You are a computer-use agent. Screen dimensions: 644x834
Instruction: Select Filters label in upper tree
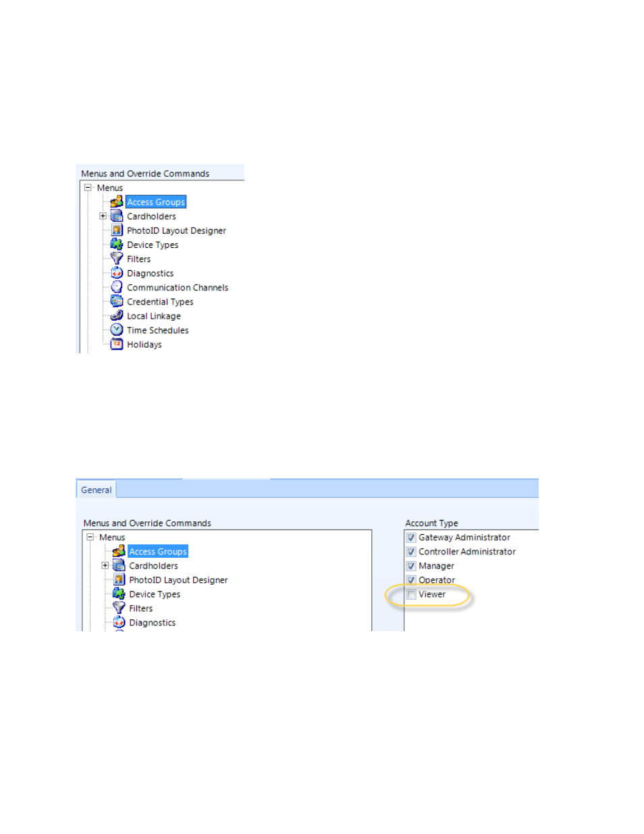(x=138, y=259)
